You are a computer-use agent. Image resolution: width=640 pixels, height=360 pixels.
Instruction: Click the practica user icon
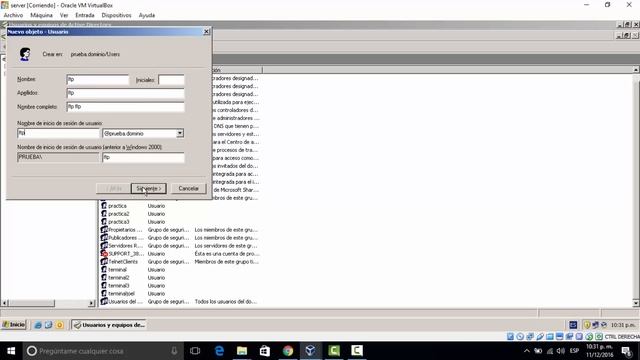(104, 206)
